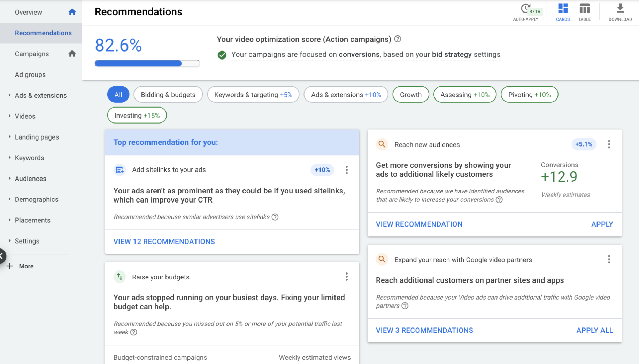Select the Investing +15% filter chip
Image resolution: width=639 pixels, height=364 pixels.
[x=137, y=115]
